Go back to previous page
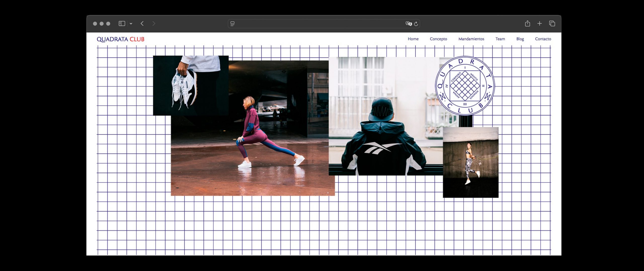The width and height of the screenshot is (644, 271). 142,24
